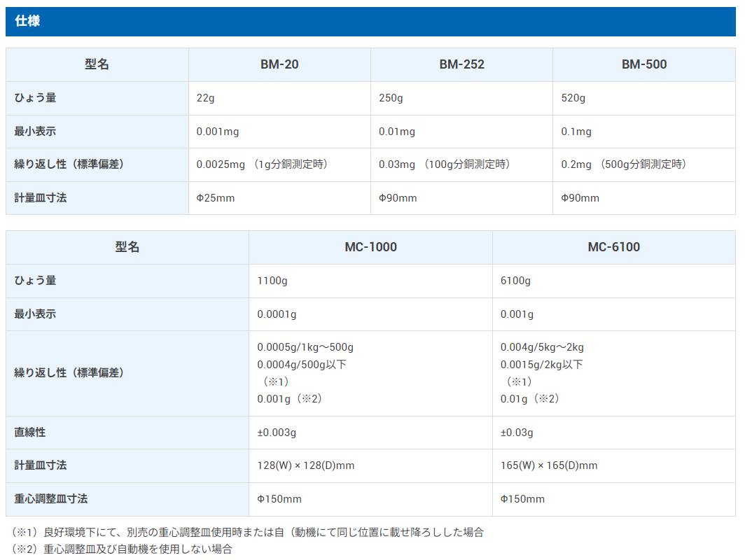Screen dimensions: 745x560
Task: Click the BM-500 column header
Action: pos(644,64)
